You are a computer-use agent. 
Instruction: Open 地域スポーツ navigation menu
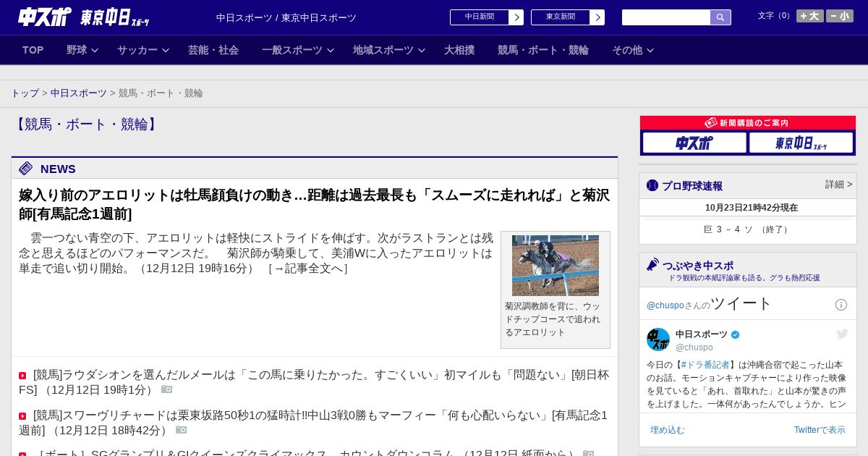383,50
